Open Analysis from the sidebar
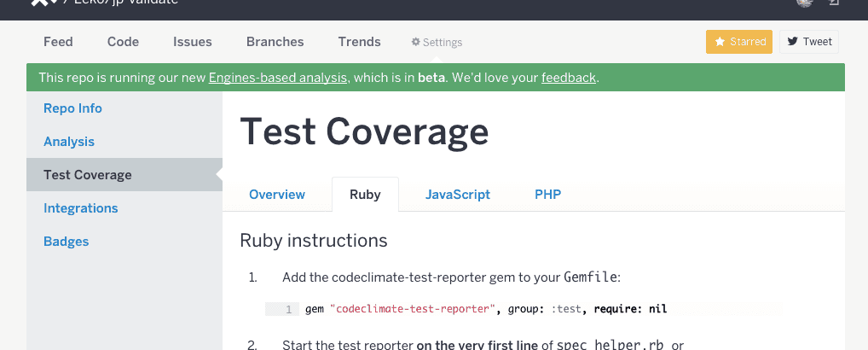 [x=69, y=142]
